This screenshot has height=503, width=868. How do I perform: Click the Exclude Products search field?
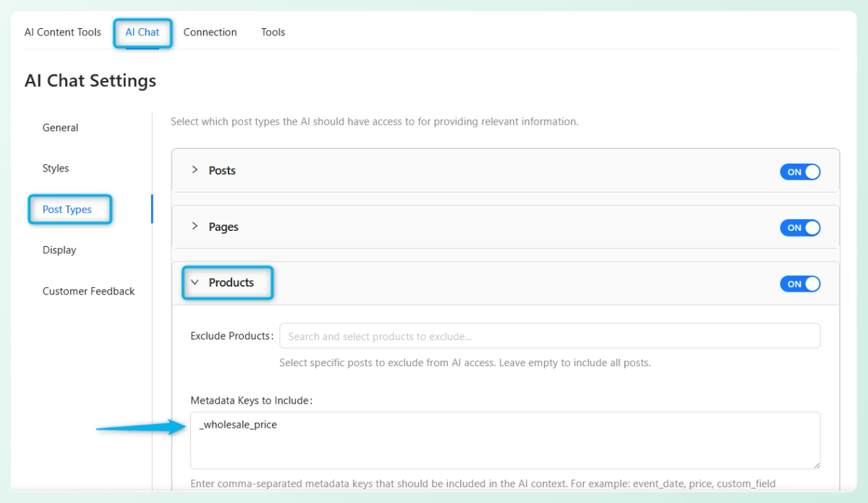point(550,336)
